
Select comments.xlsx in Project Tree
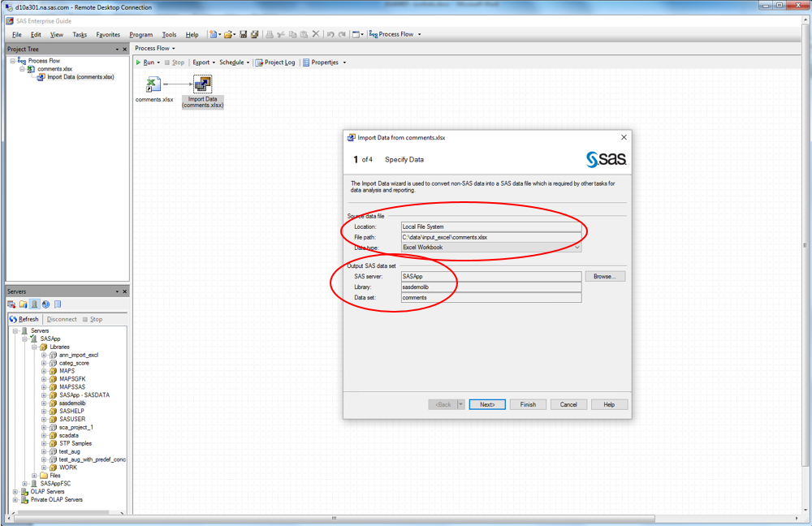click(54, 69)
